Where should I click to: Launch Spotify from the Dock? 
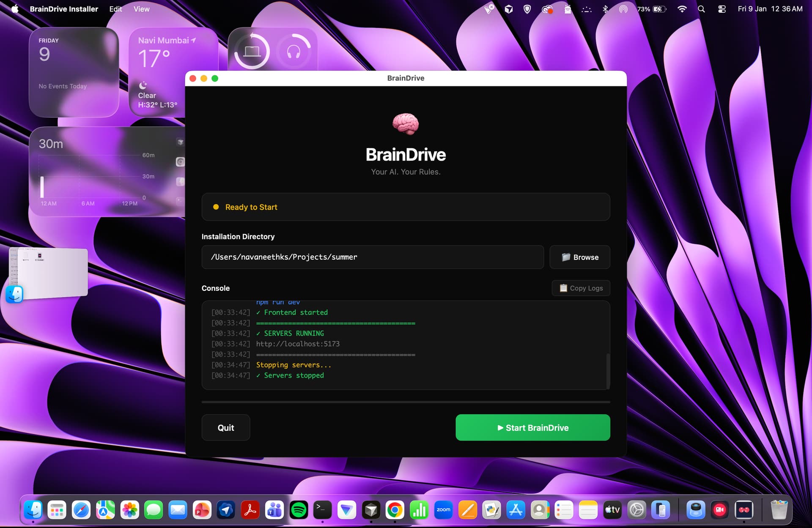tap(299, 510)
